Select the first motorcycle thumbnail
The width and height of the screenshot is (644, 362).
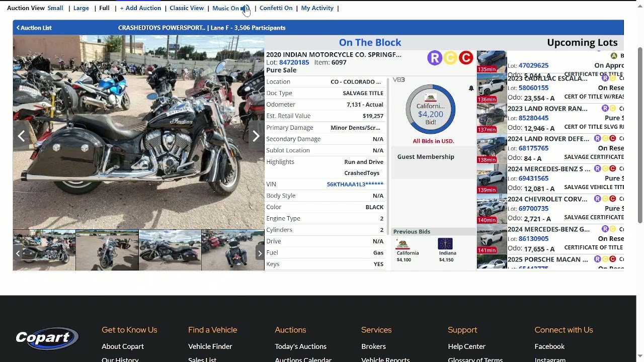44,250
